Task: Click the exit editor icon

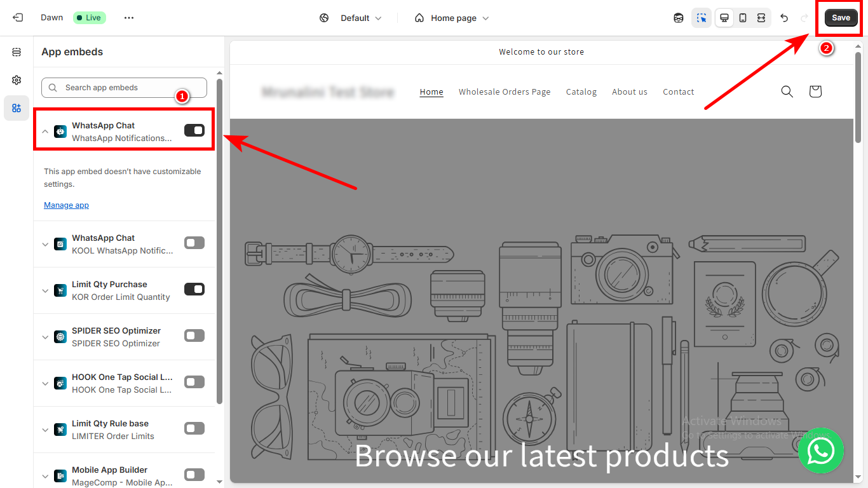Action: 18,18
